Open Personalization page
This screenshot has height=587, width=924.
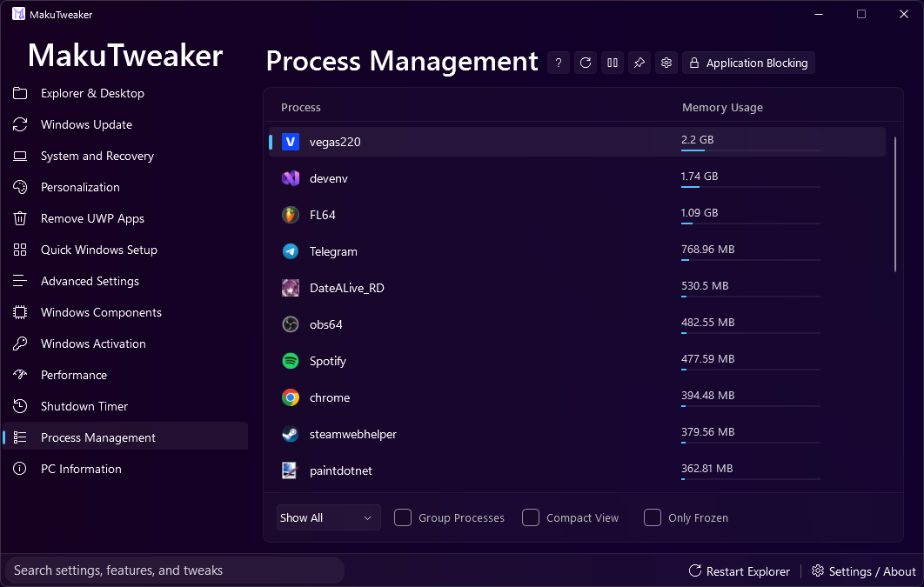[x=125, y=187]
